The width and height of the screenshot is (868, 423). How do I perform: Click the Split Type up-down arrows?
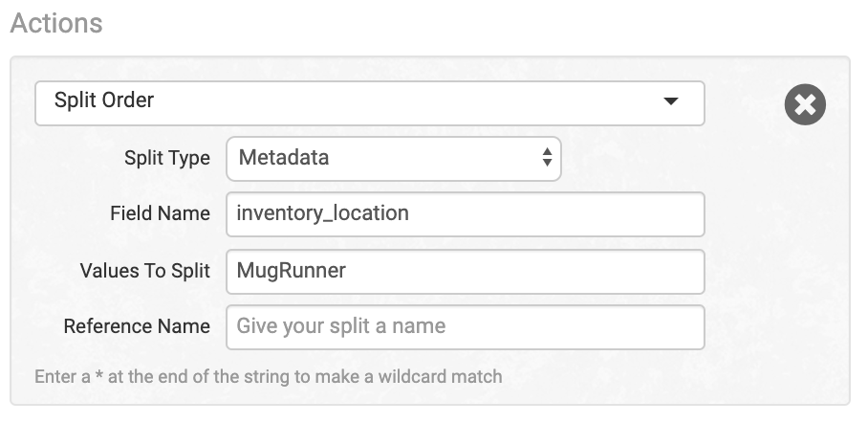tap(547, 159)
